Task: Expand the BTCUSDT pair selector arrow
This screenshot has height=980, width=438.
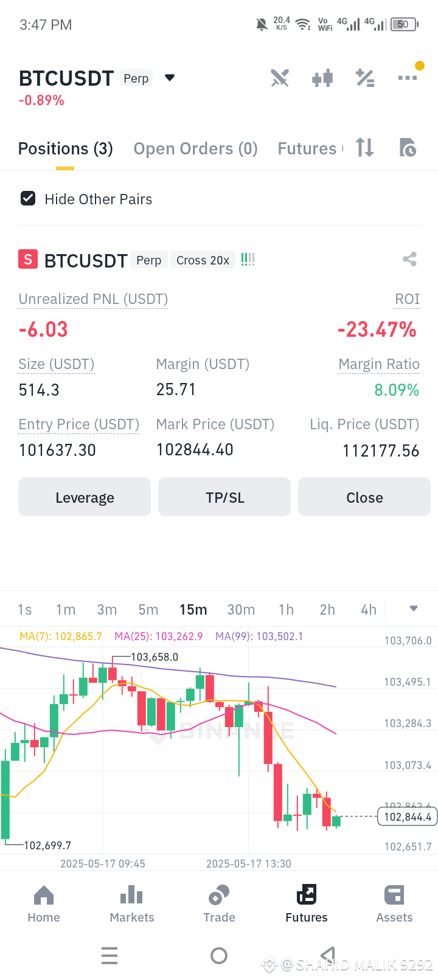Action: pyautogui.click(x=170, y=78)
